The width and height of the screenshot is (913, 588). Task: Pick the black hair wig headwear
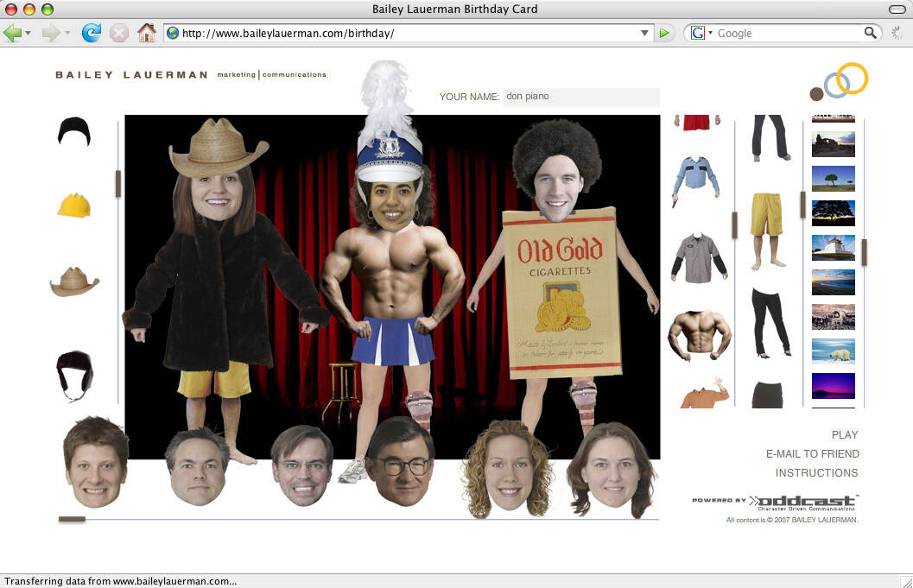(74, 130)
